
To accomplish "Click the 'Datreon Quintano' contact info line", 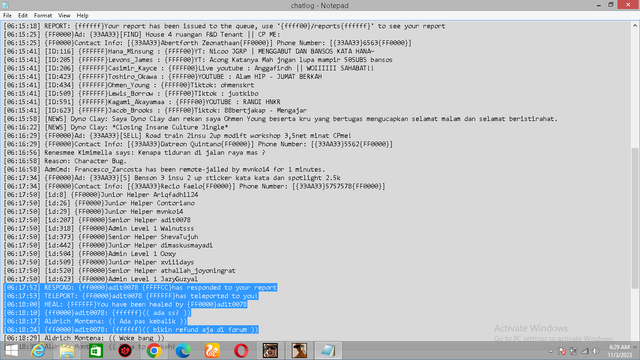I will point(198,144).
